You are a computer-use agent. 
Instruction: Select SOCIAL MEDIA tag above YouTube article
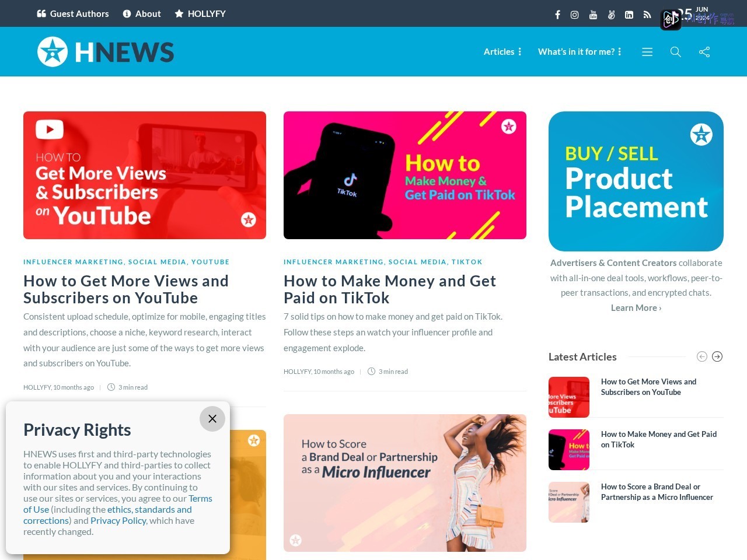(158, 262)
